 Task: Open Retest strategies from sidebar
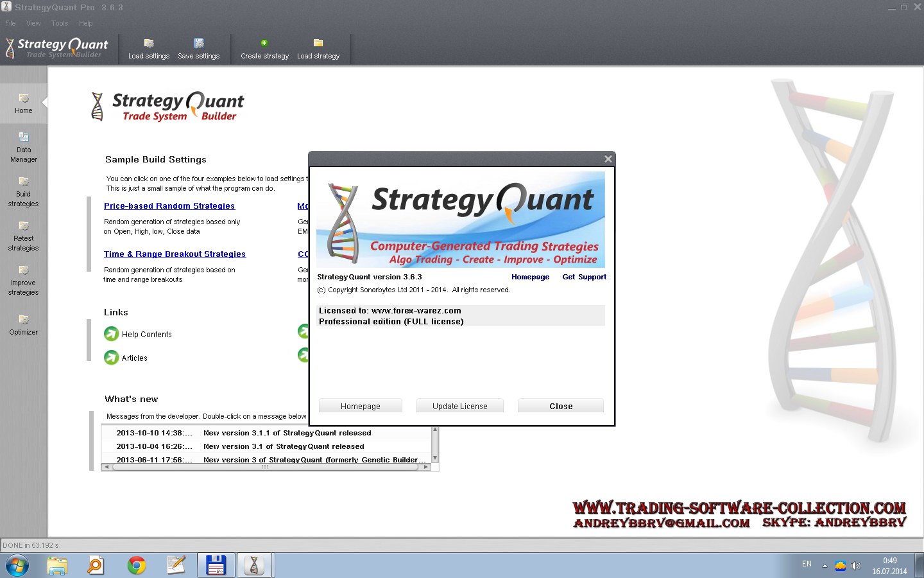tap(24, 235)
